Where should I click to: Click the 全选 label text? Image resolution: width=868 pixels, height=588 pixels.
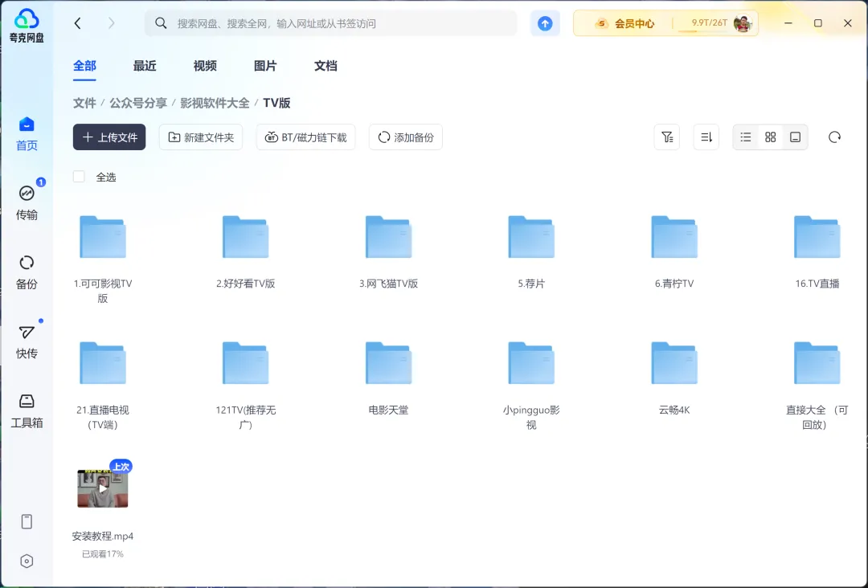[106, 177]
